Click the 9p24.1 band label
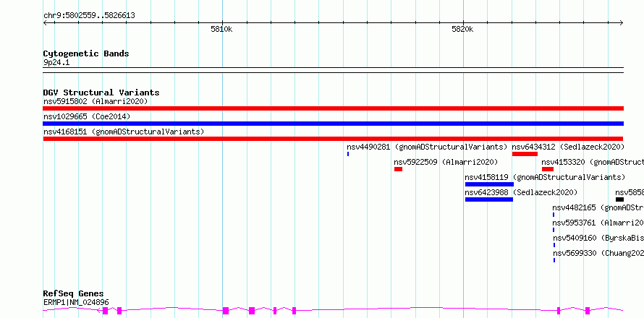Screen dimensions: 644x318 pyautogui.click(x=56, y=63)
